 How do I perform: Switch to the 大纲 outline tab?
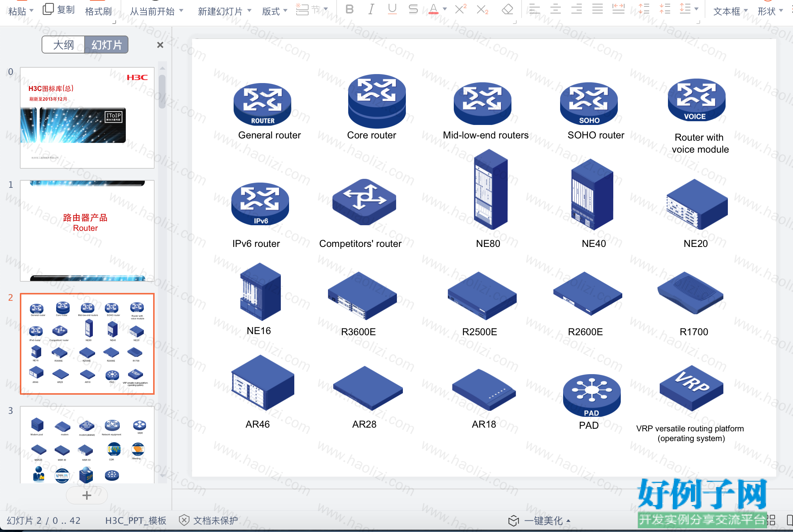[63, 45]
